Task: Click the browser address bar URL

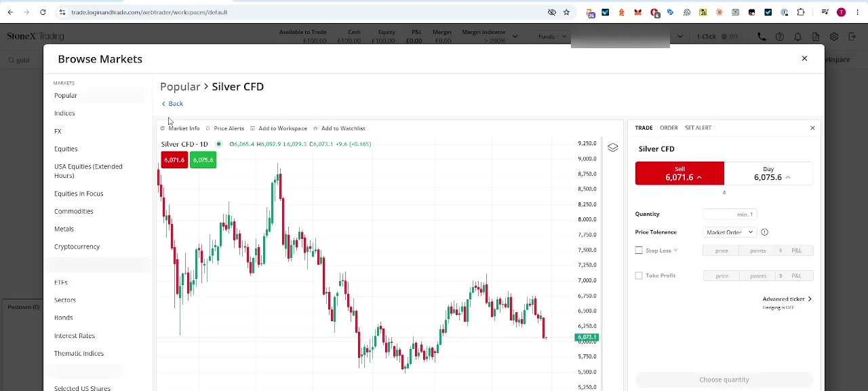Action: [x=149, y=12]
